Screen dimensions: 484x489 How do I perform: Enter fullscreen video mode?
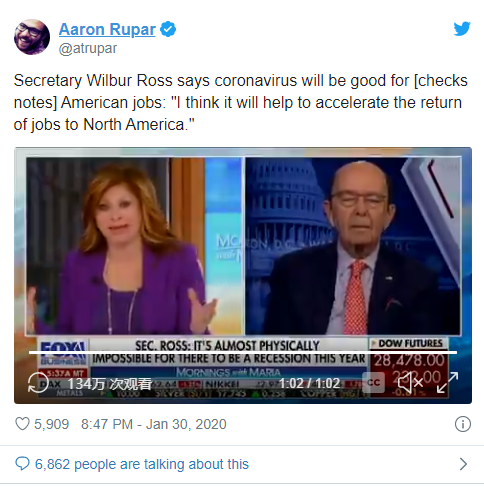pyautogui.click(x=447, y=382)
